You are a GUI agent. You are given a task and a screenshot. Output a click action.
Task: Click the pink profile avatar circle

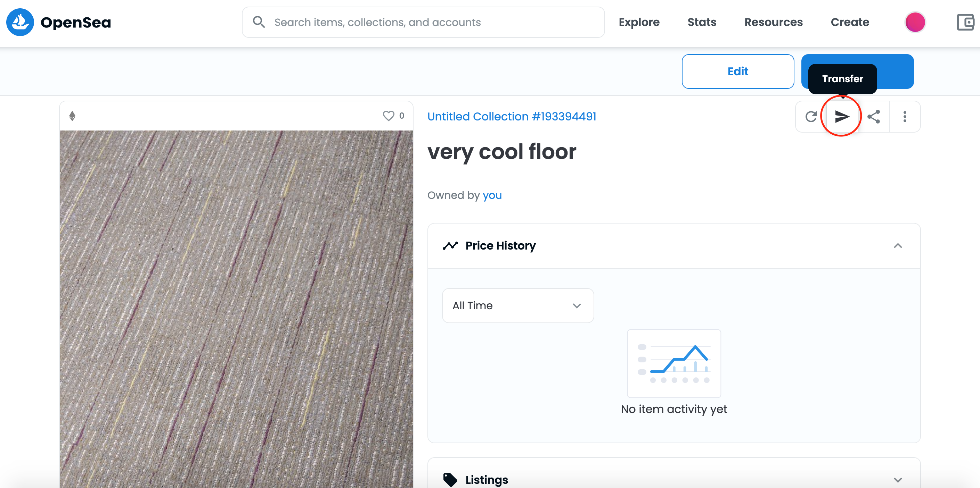915,23
